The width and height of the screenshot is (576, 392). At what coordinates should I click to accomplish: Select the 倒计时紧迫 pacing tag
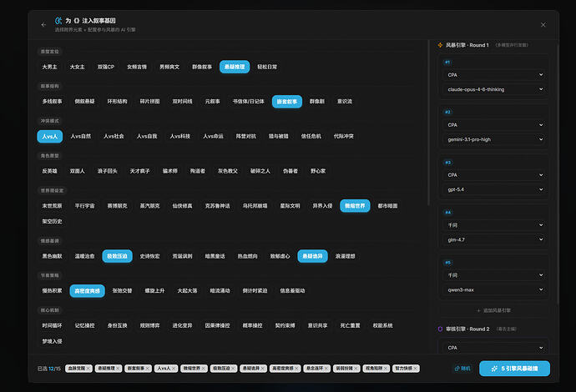pyautogui.click(x=255, y=291)
